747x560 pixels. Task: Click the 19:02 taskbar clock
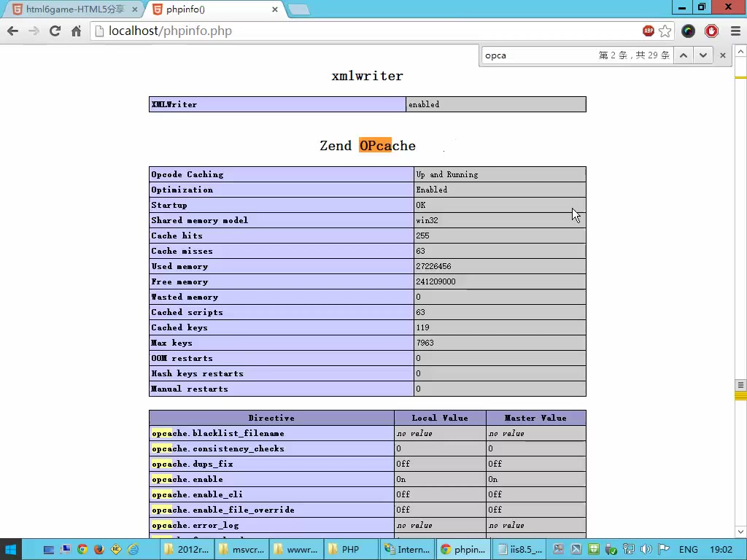point(721,550)
